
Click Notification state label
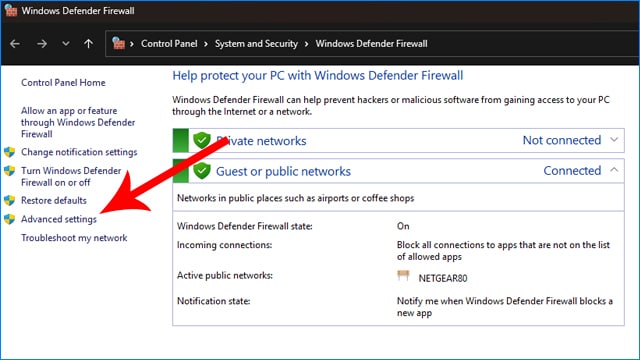213,301
